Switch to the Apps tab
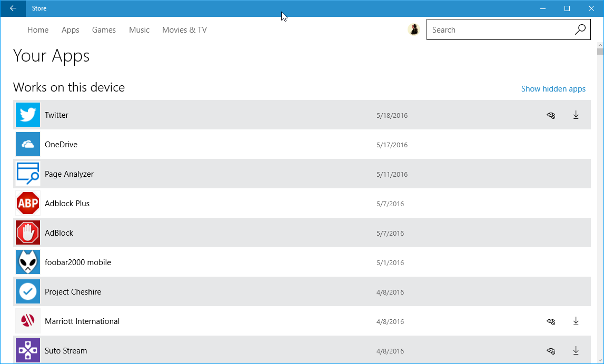The height and width of the screenshot is (364, 604). tap(71, 29)
